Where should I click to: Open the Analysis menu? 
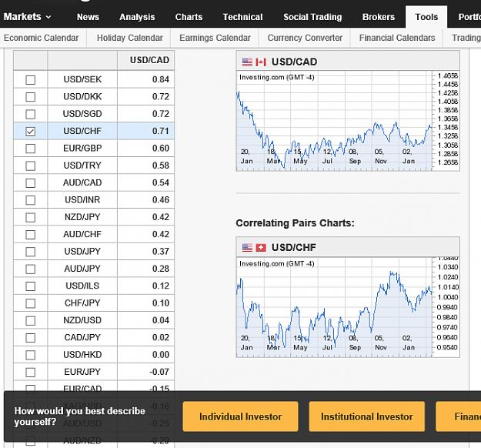[x=137, y=17]
